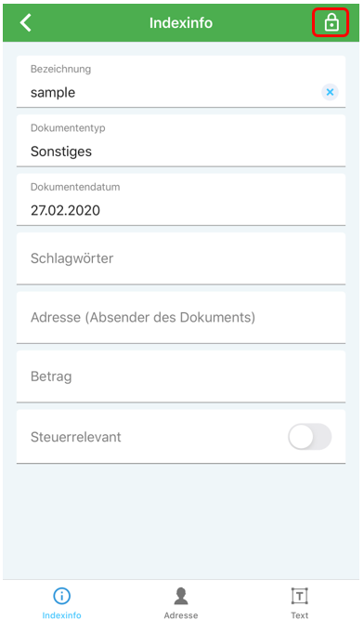Viewport: 364px width, 633px height.
Task: Tap the Dokumentendatum label
Action: pos(75,188)
